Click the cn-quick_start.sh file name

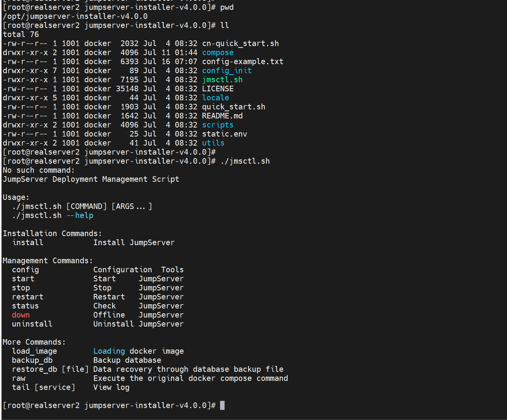click(240, 44)
